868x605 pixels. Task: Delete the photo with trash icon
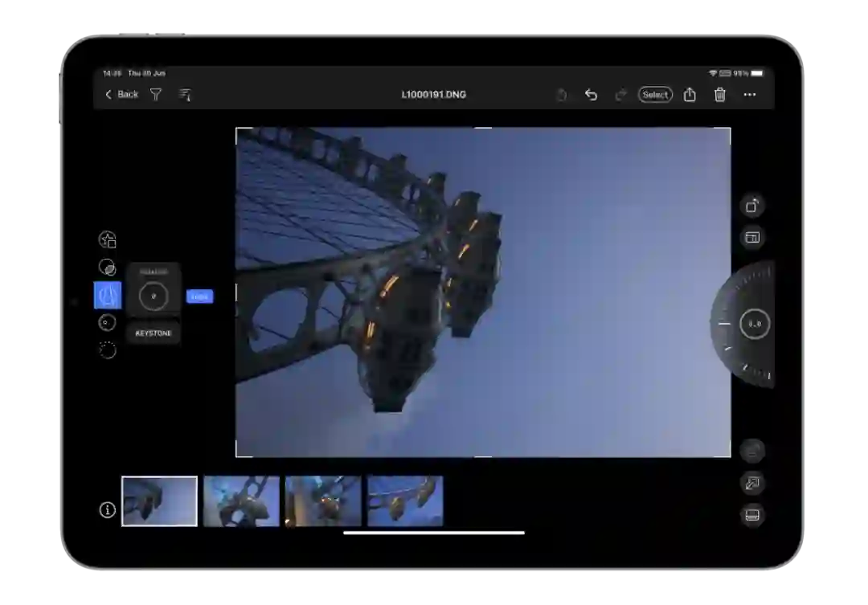pos(720,95)
